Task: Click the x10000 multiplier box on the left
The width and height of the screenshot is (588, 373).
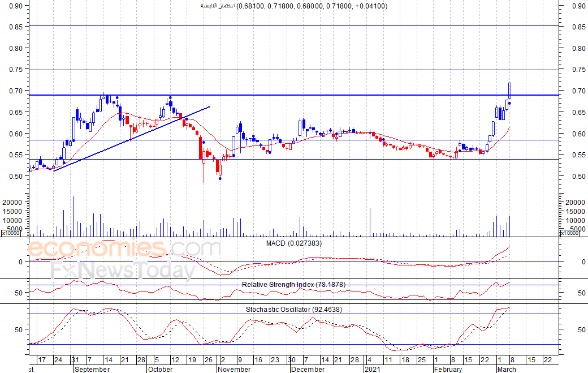Action: (11, 233)
